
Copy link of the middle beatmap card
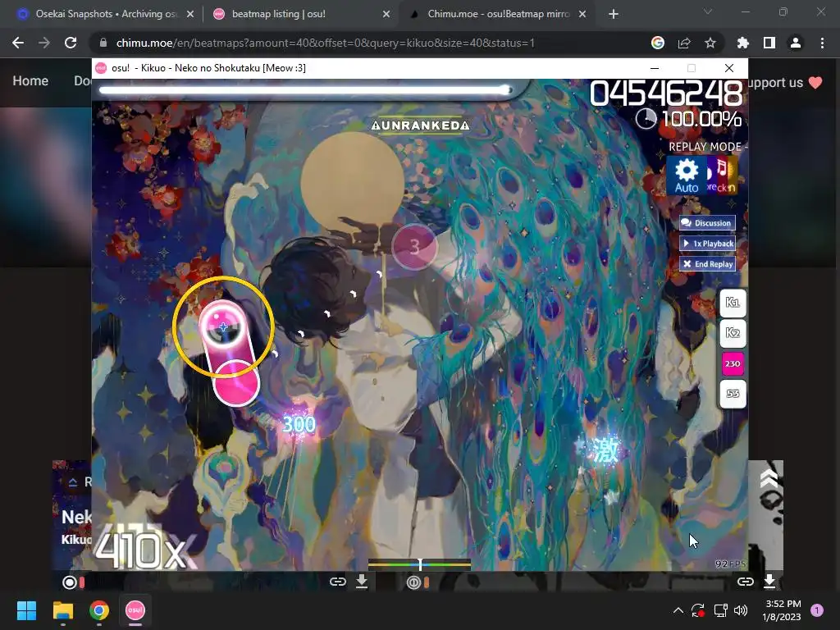click(x=337, y=582)
